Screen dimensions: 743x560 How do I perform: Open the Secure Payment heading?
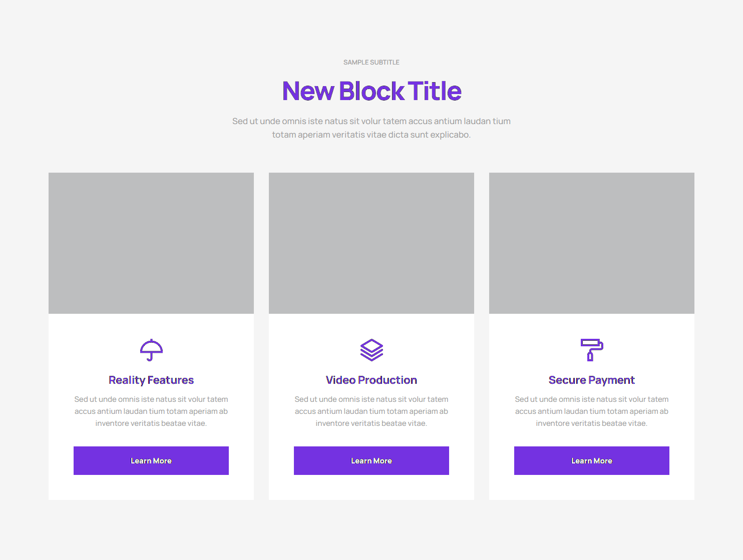592,380
